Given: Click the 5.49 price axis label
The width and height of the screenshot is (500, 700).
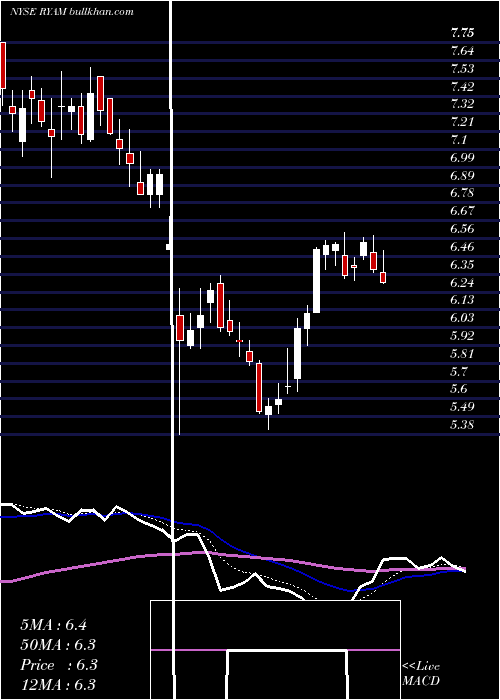Looking at the screenshot, I should point(462,407).
